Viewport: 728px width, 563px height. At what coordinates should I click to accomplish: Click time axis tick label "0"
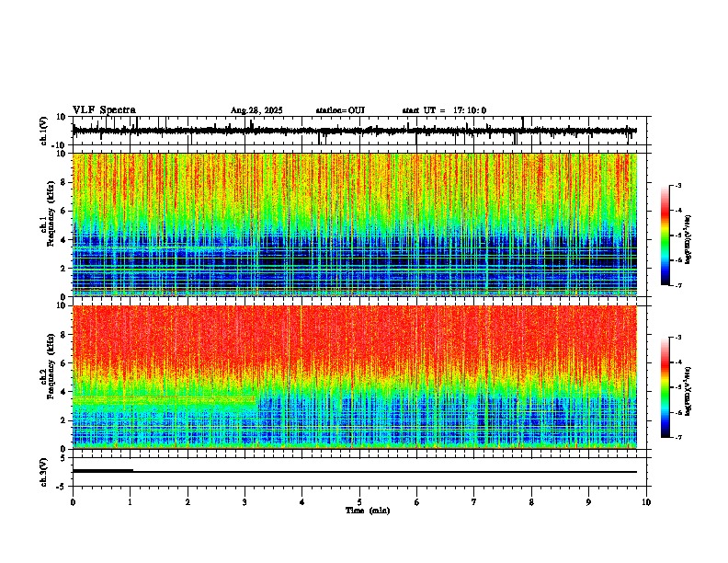(73, 502)
